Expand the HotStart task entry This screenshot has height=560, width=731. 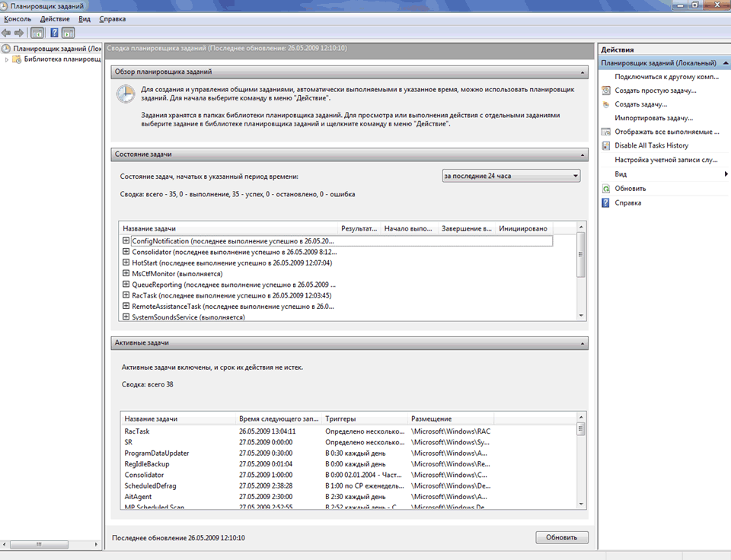126,262
